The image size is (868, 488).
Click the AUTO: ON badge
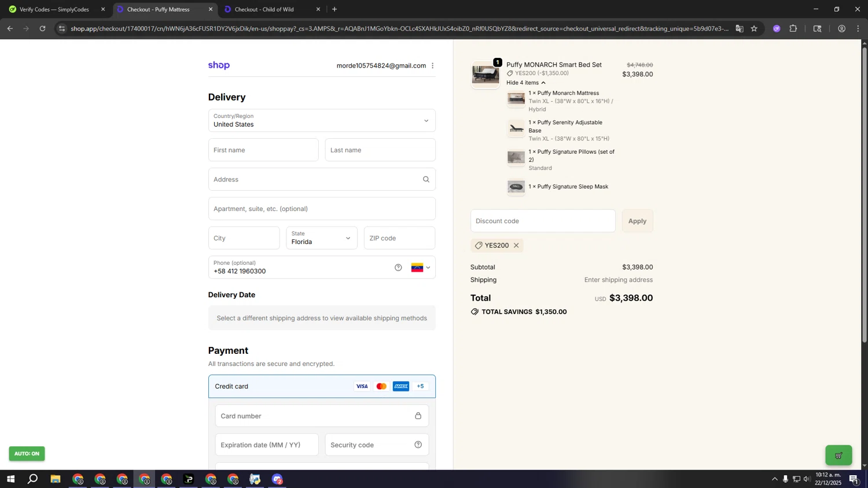click(x=27, y=454)
